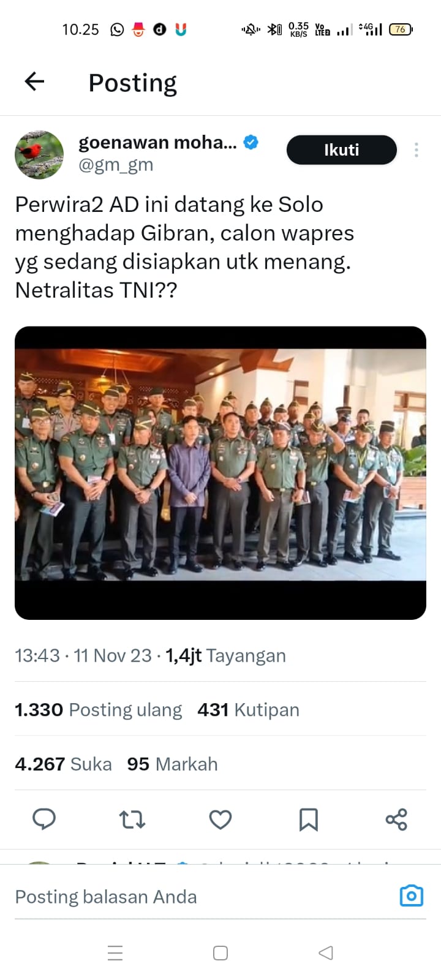Image resolution: width=441 pixels, height=980 pixels.
Task: Tap the reply speech bubble icon
Action: (x=44, y=819)
